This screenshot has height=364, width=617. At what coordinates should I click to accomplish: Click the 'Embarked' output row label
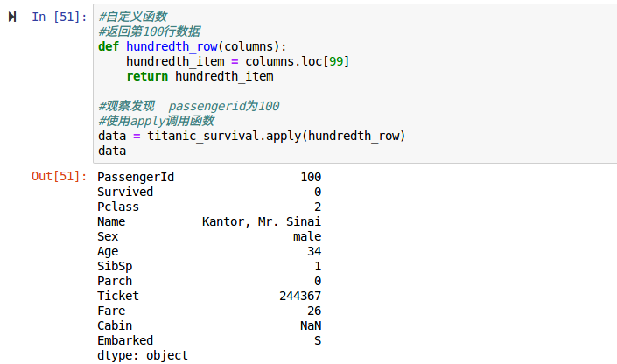tap(125, 340)
